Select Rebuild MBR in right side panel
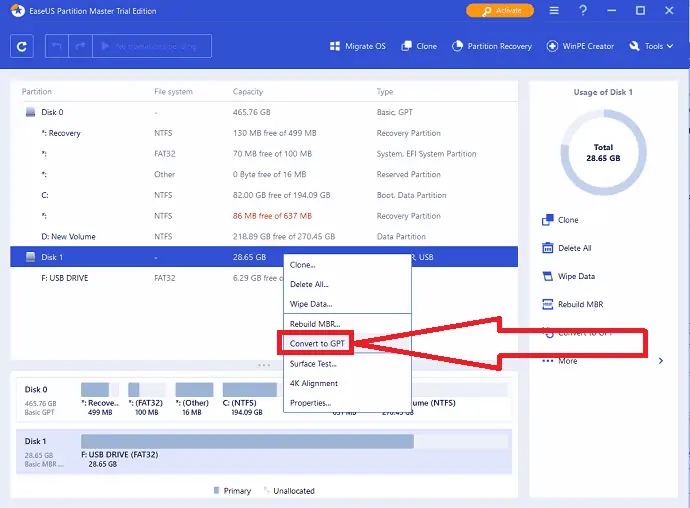 [573, 305]
